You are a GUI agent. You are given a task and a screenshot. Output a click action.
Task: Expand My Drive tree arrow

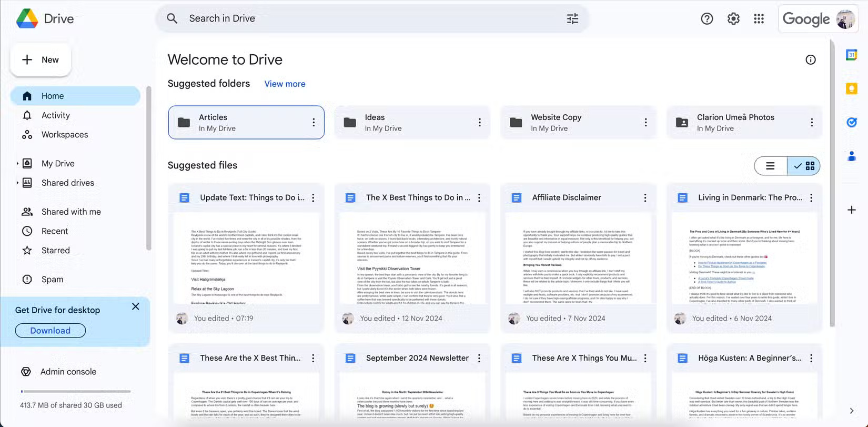pyautogui.click(x=17, y=164)
